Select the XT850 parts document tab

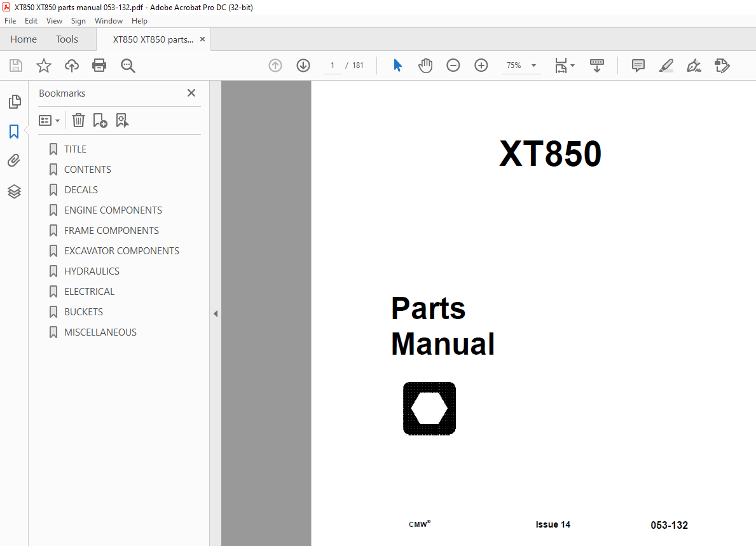pyautogui.click(x=153, y=39)
